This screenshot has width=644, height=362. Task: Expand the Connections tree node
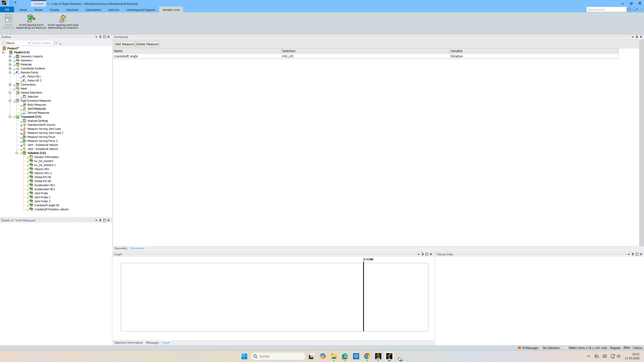point(10,85)
